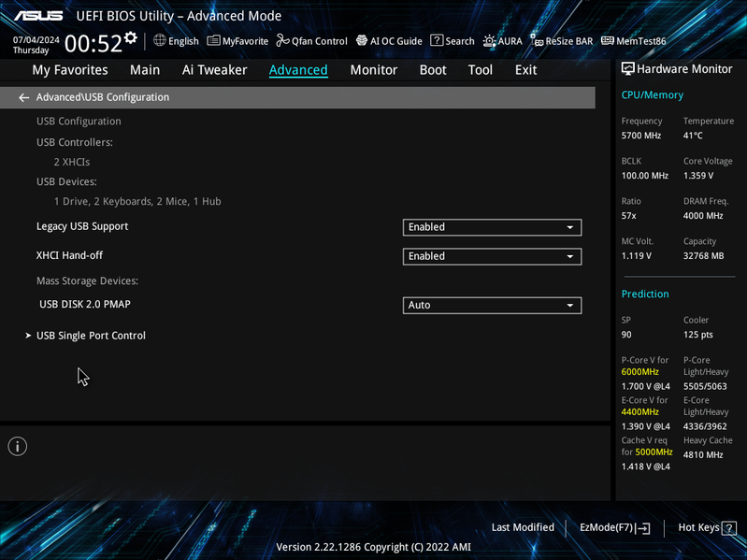Click the Search question mark icon

[x=437, y=40]
